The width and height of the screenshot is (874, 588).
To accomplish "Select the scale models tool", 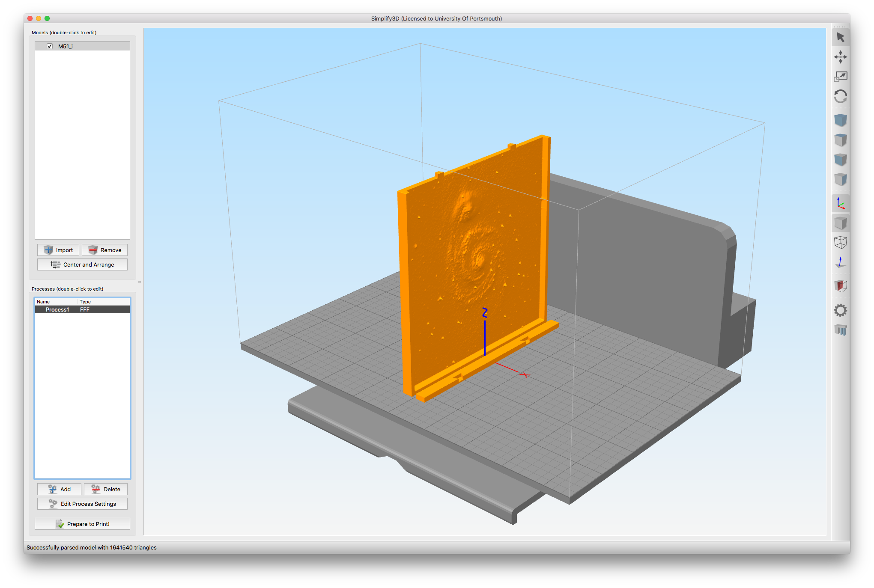I will tap(841, 76).
